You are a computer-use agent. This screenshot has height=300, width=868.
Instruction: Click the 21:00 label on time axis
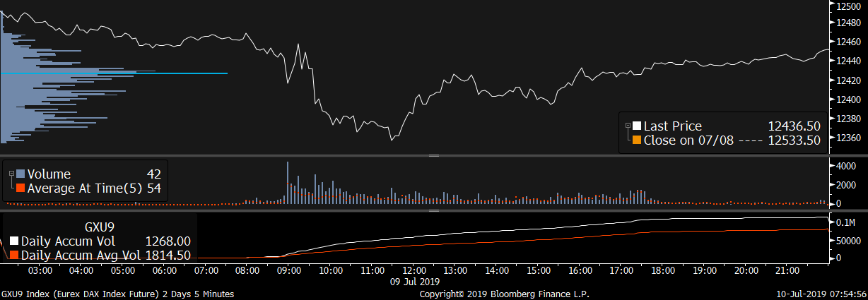pos(787,271)
